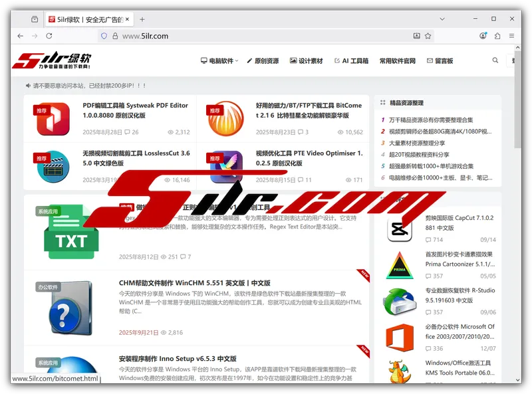Click the site security padlock icon

(x=115, y=36)
